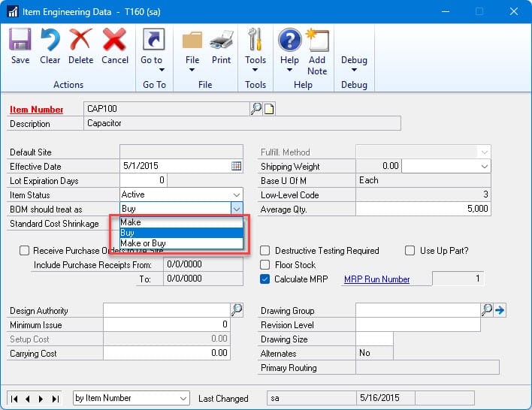Check the Use Up Part? box
This screenshot has height=410, width=532.
tap(410, 251)
